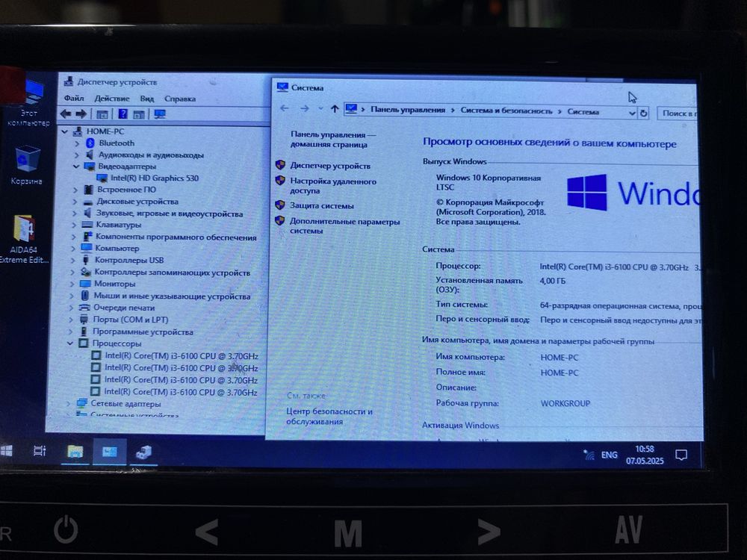Screen dimensions: 747x560
Task: Select first Intel Core i3-6100 processor entry
Action: (181, 355)
